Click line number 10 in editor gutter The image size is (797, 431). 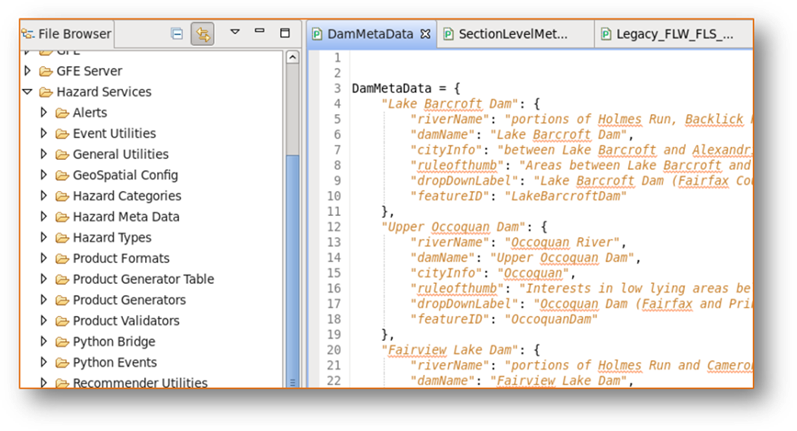[x=333, y=196]
